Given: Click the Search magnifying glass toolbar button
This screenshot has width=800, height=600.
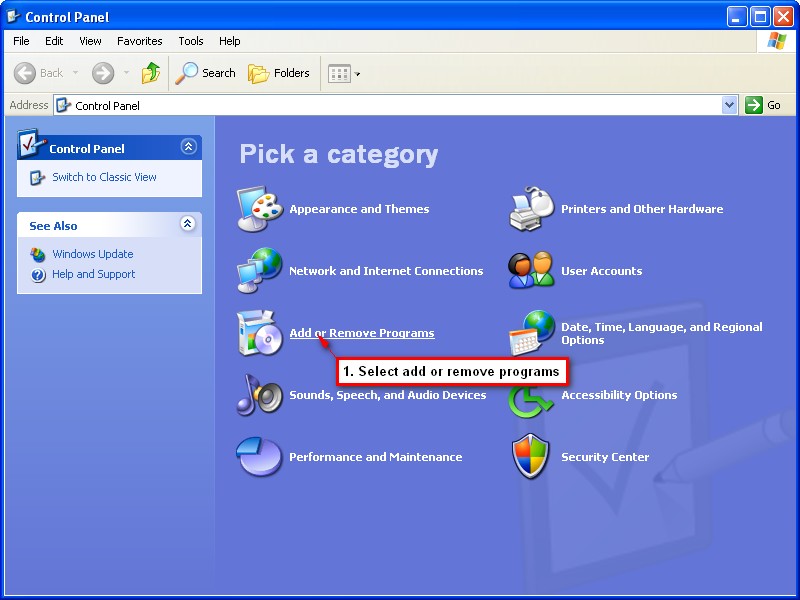Looking at the screenshot, I should click(206, 73).
